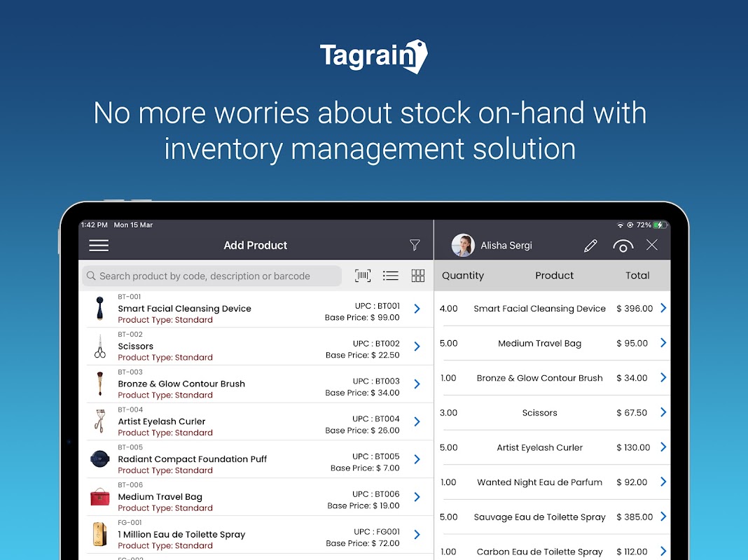
Task: Tap the search magnifier icon
Action: click(91, 276)
